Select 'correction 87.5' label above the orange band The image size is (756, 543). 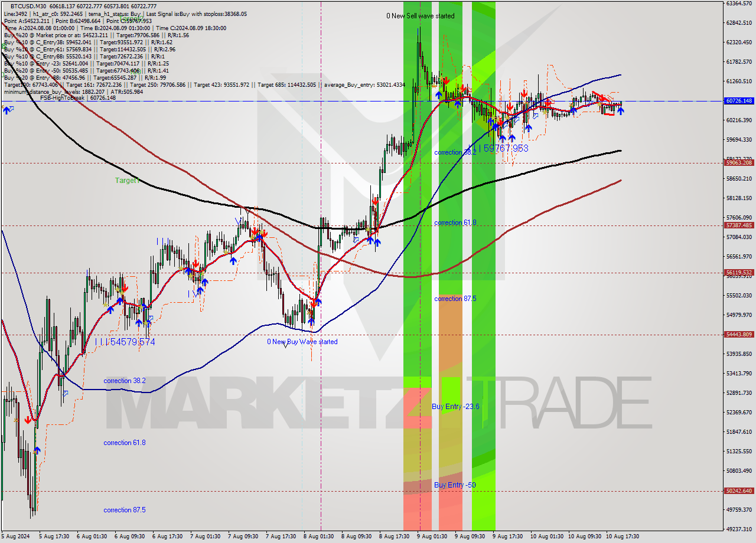[455, 299]
